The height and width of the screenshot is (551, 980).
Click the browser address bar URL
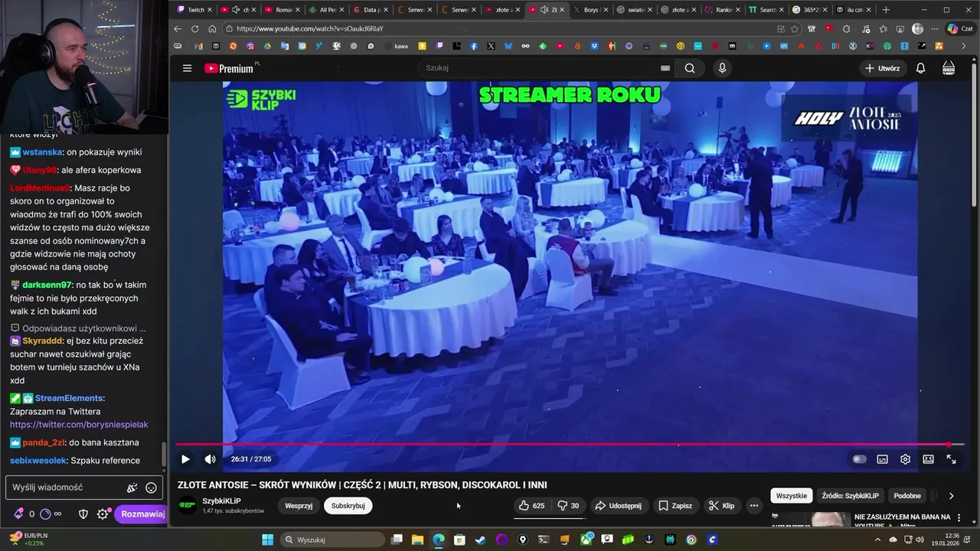click(309, 28)
